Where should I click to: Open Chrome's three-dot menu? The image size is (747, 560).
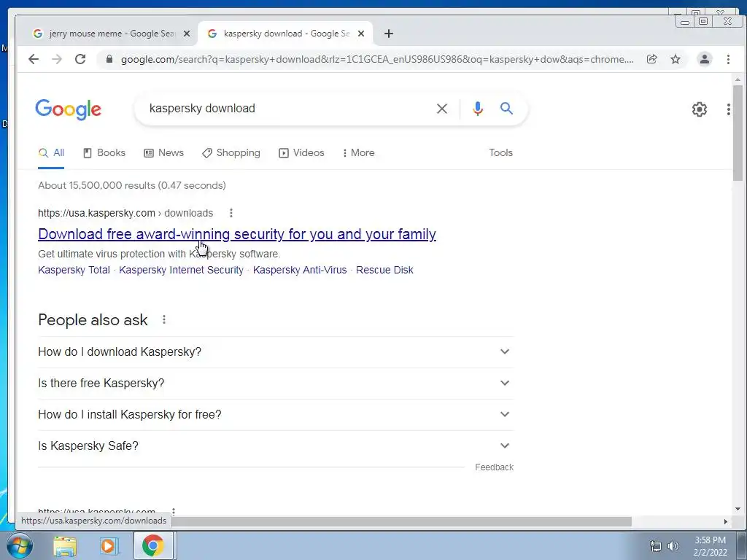point(728,59)
